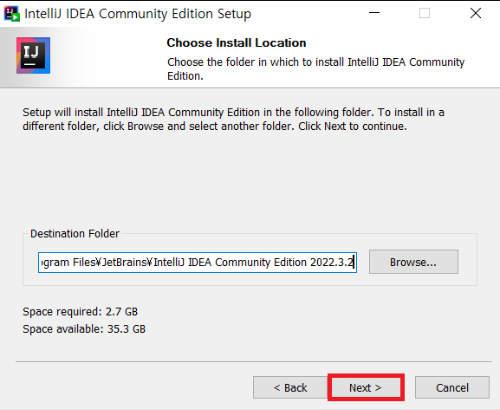The height and width of the screenshot is (410, 500).
Task: Cancel the IntelliJ IDEA setup
Action: 452,388
